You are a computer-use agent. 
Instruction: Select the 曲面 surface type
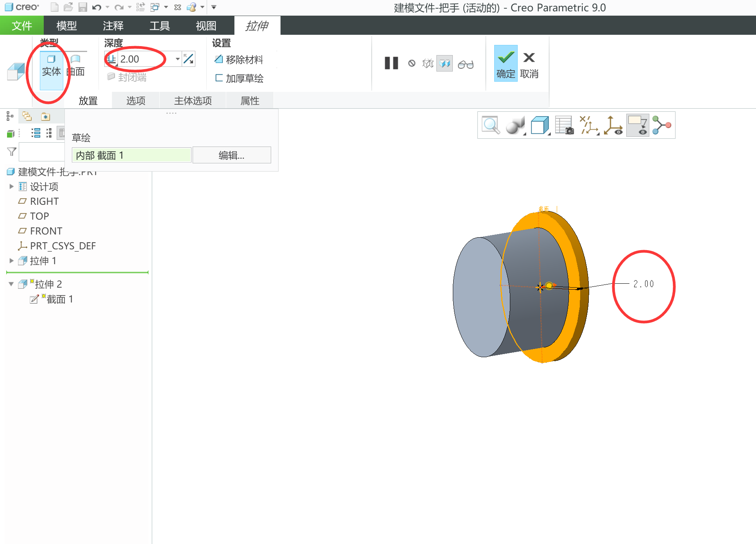(76, 66)
